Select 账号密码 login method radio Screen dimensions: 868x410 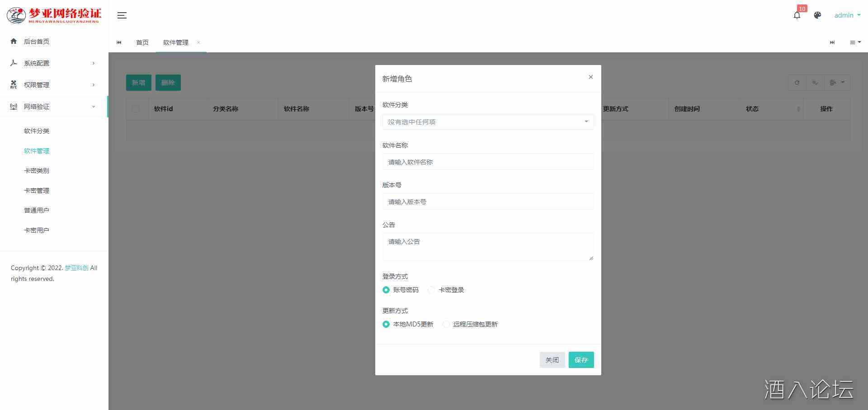pos(386,290)
